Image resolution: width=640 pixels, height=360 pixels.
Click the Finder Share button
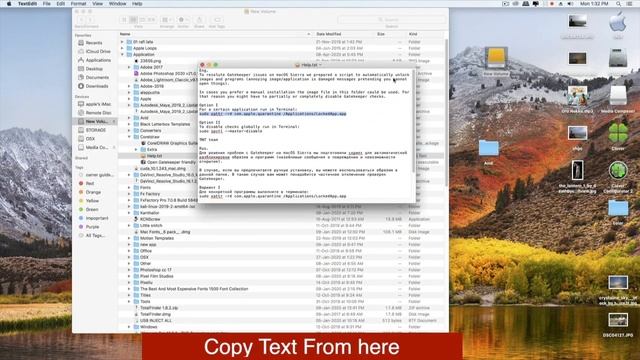click(199, 20)
